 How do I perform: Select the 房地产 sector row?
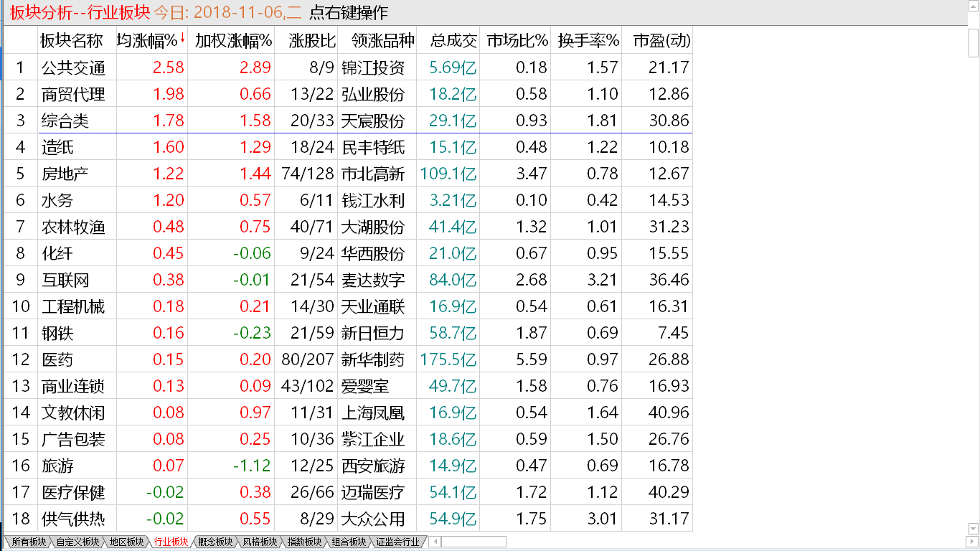pos(349,174)
